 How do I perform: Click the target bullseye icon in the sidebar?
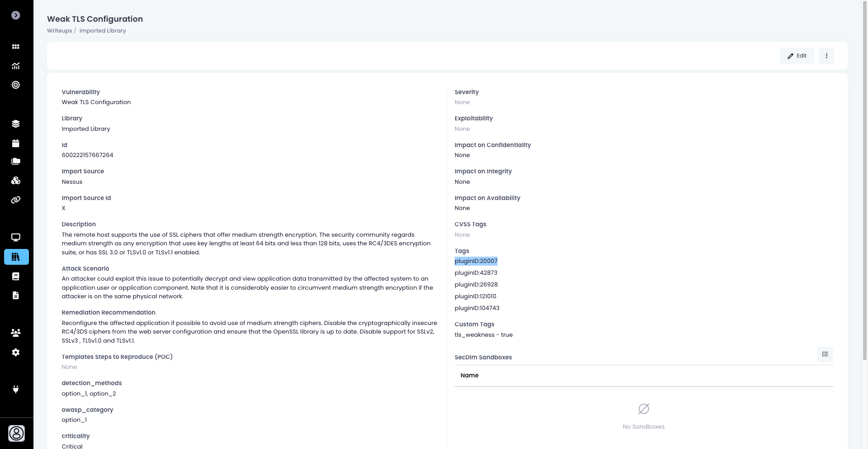click(16, 85)
